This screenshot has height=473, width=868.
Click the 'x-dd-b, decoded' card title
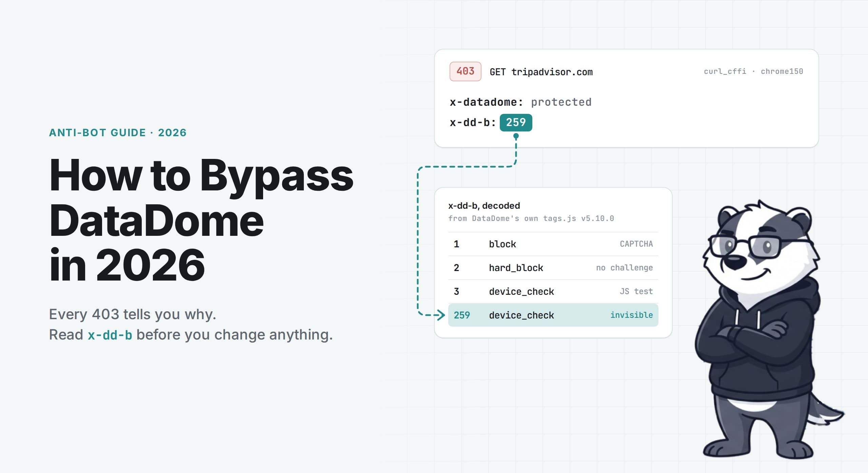click(484, 206)
